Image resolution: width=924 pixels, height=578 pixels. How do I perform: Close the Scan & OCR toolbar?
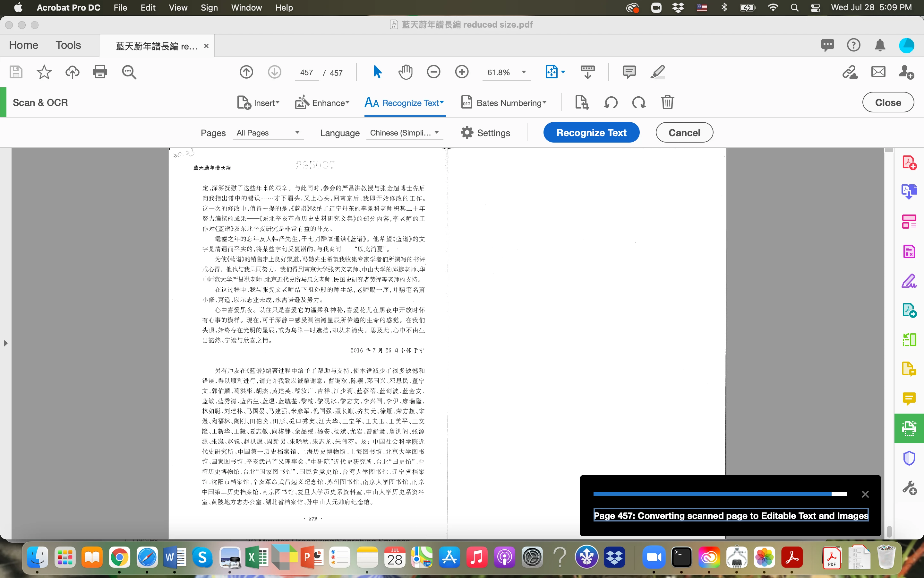[x=888, y=102]
